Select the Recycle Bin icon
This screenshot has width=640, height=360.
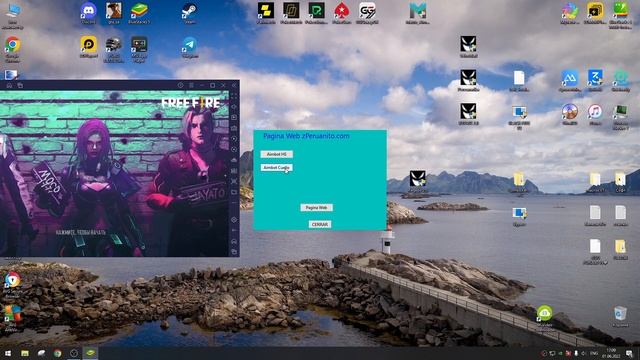(620, 316)
